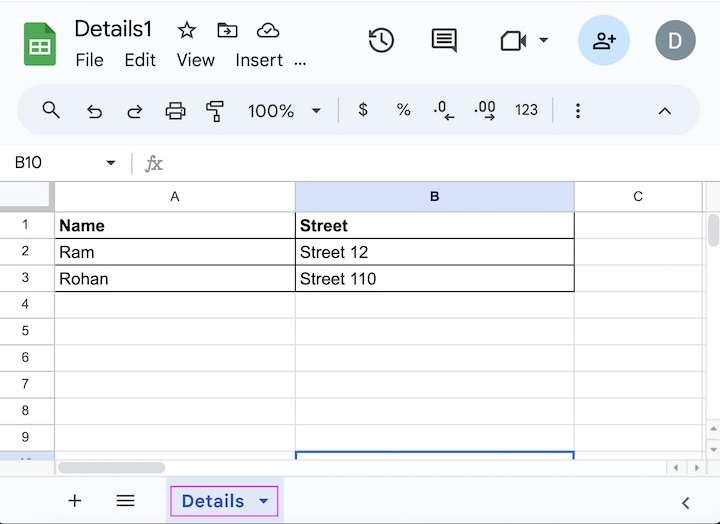
Task: Select cell containing Street 110
Action: click(434, 279)
